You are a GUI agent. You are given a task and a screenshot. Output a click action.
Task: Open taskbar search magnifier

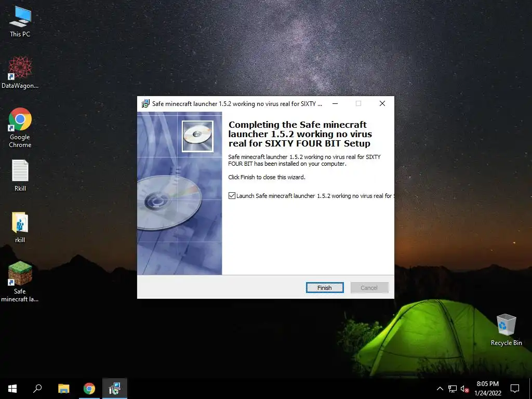point(37,389)
